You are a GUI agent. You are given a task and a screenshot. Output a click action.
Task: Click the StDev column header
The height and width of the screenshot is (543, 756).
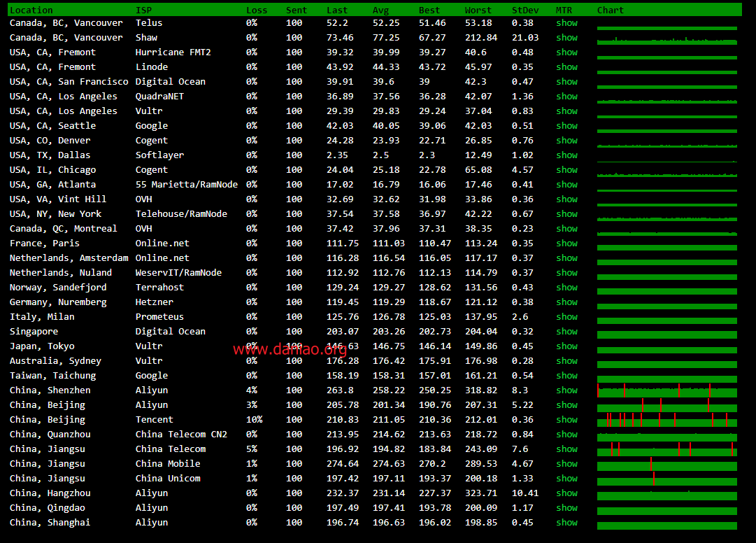pyautogui.click(x=525, y=10)
